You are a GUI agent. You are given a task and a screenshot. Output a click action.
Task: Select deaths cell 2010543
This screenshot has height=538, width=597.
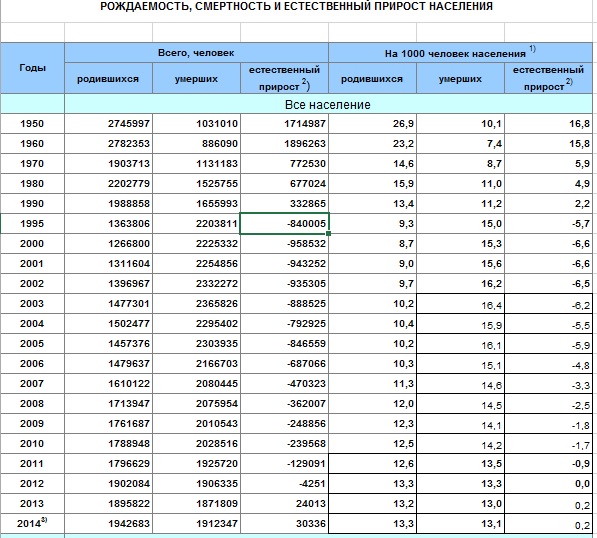tap(196, 423)
